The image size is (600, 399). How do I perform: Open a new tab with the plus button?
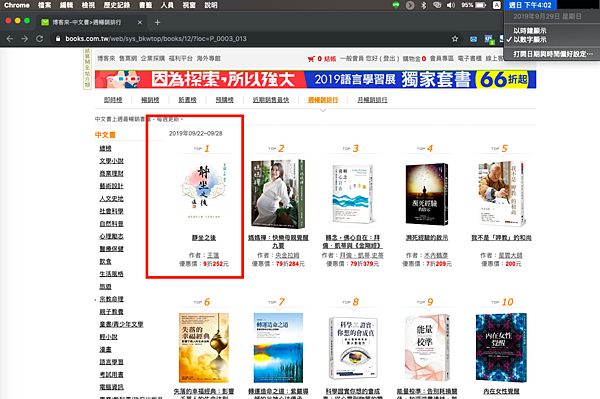(x=157, y=22)
